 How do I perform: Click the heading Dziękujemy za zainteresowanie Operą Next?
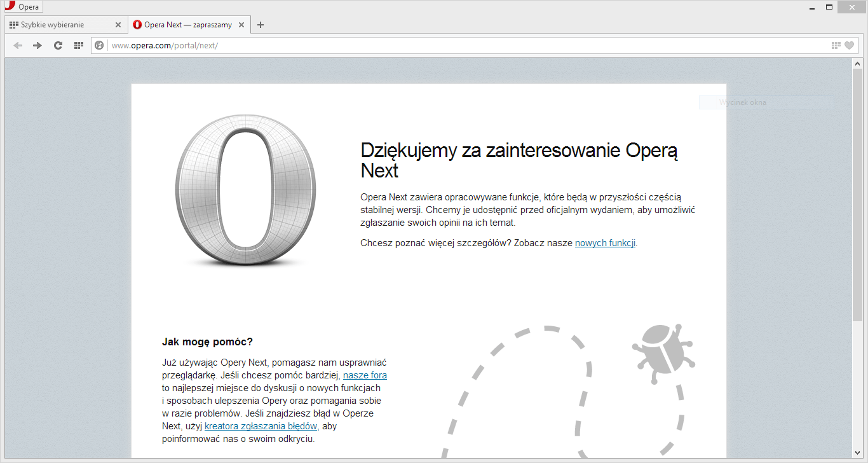click(x=519, y=160)
